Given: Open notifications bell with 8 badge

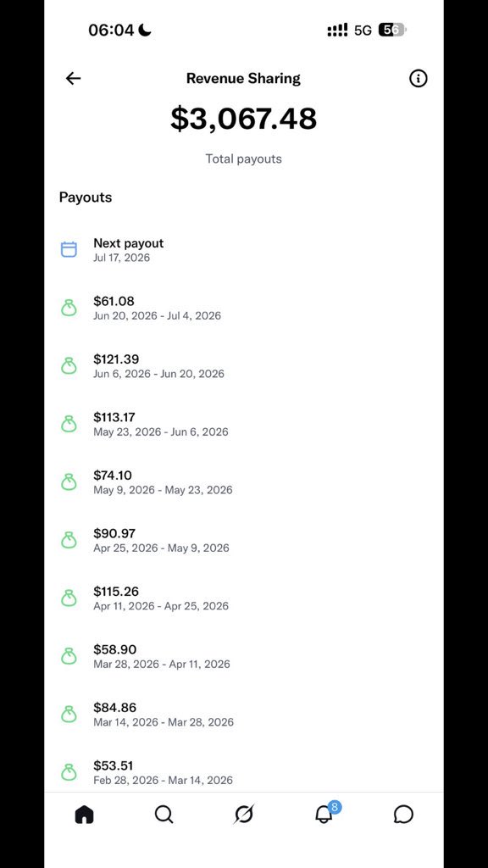Looking at the screenshot, I should pos(326,812).
